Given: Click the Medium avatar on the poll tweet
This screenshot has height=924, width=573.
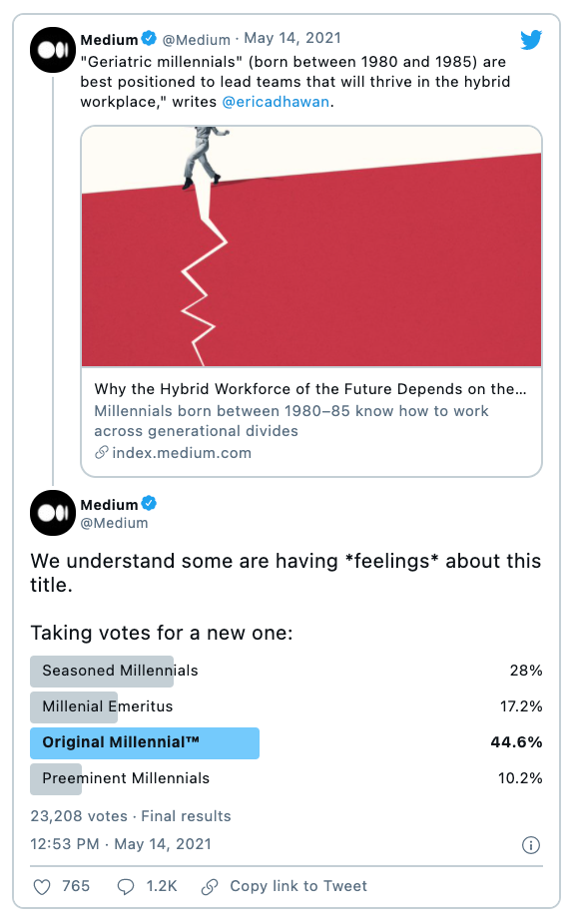Looking at the screenshot, I should click(x=53, y=513).
